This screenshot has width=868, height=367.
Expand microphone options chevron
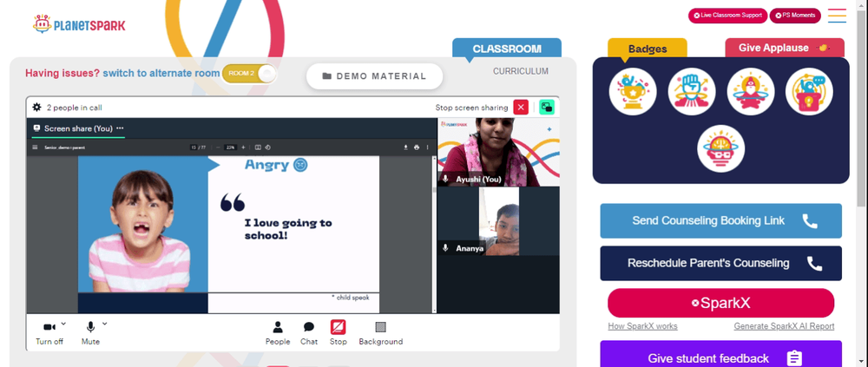coord(105,324)
